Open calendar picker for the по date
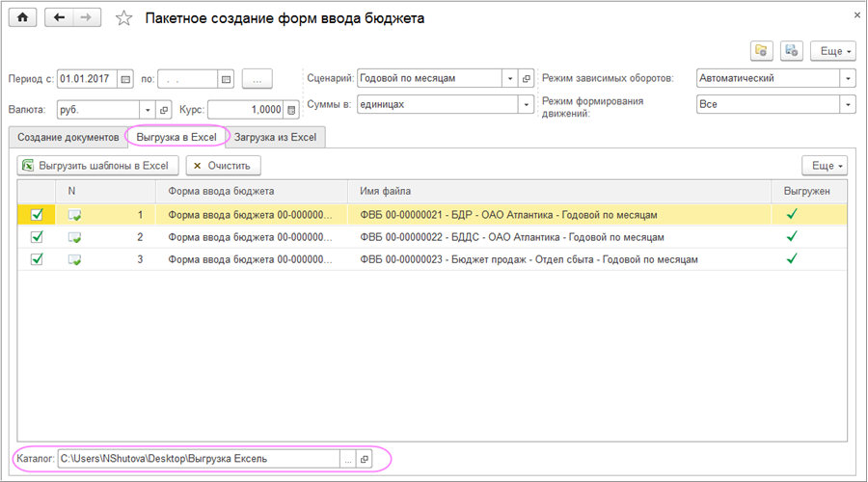Viewport: 868px width, 482px height. [226, 79]
